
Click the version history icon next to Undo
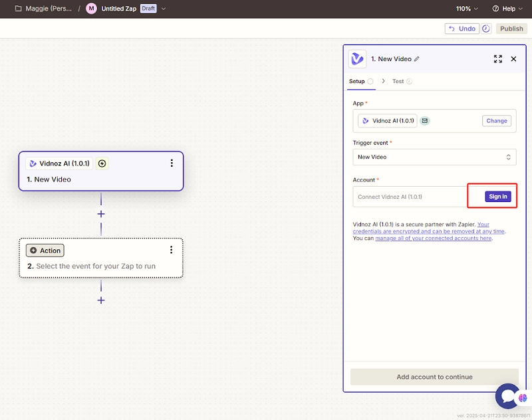coord(486,29)
